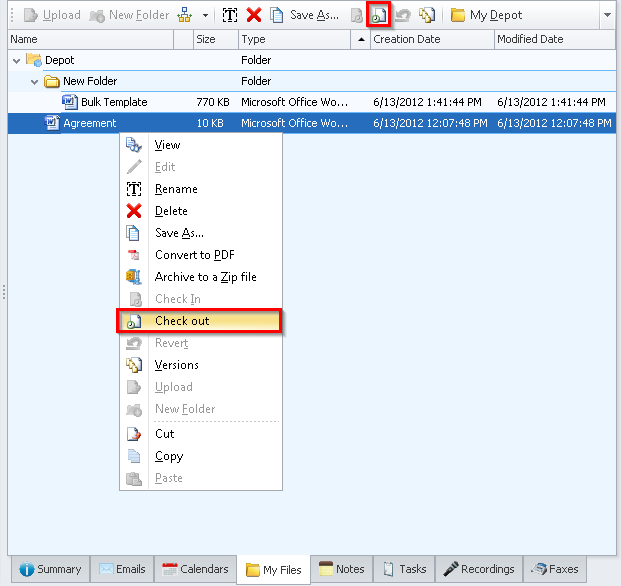
Task: Click the Versions icon in toolbar
Action: tap(427, 15)
